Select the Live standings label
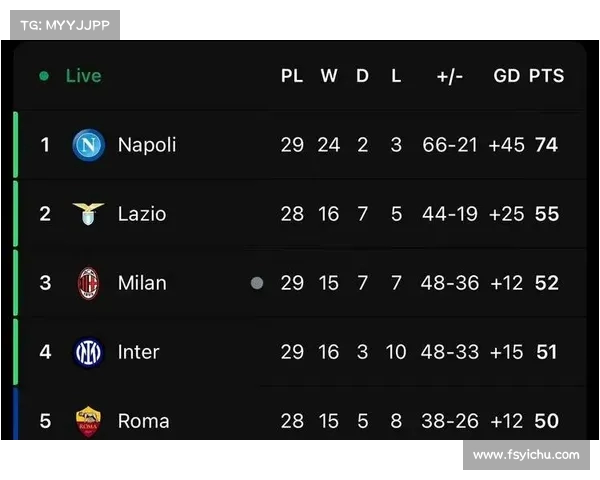 83,76
